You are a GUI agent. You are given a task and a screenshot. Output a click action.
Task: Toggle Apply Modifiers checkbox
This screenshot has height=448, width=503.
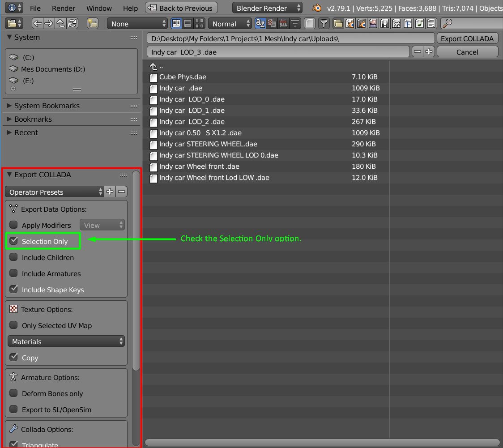(13, 225)
